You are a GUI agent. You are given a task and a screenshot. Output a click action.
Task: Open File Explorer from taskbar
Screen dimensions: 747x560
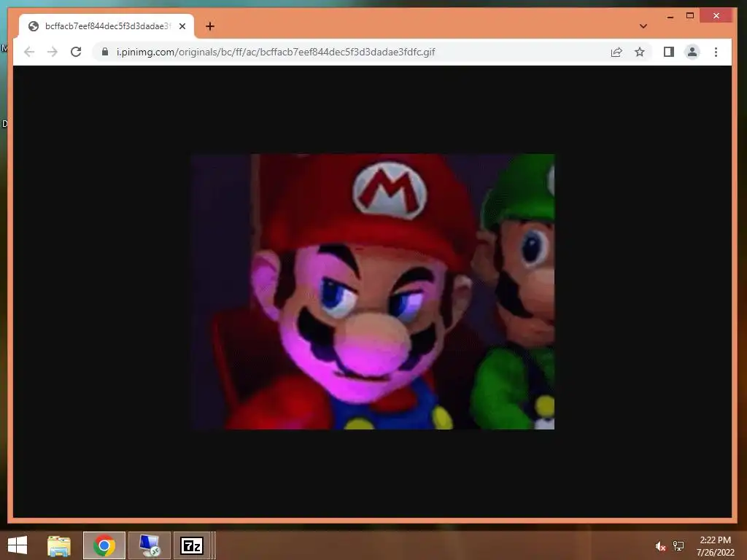[59, 545]
